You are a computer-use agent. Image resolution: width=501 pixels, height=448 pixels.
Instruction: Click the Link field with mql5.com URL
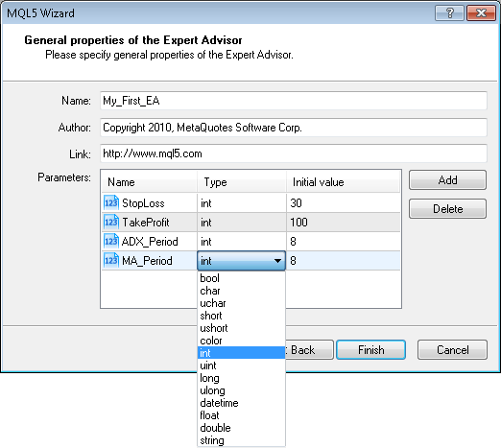pyautogui.click(x=294, y=153)
